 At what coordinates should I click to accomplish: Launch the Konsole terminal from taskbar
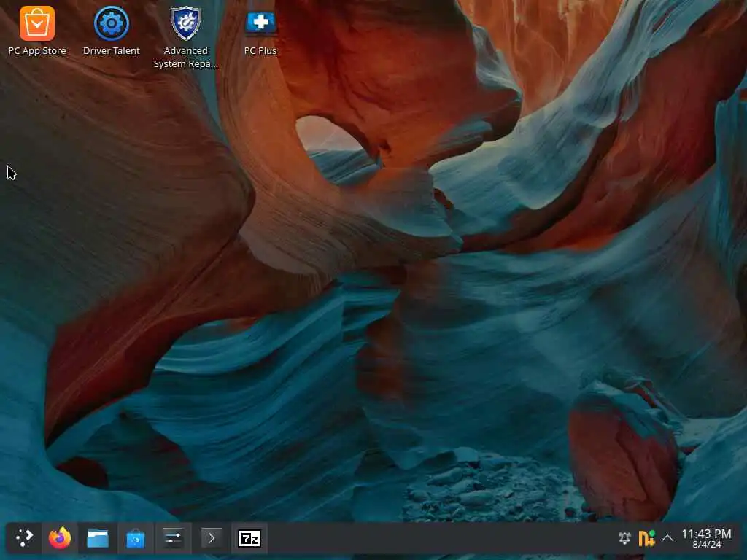click(211, 538)
